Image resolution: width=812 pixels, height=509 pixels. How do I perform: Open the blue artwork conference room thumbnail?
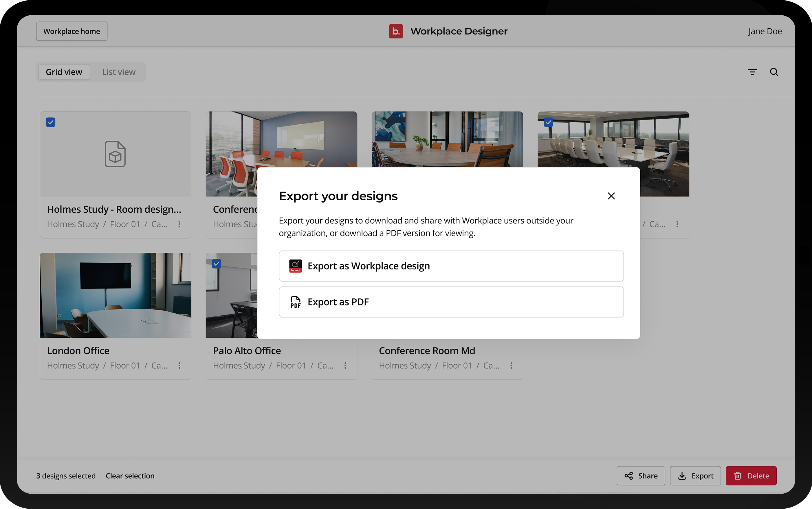click(447, 140)
